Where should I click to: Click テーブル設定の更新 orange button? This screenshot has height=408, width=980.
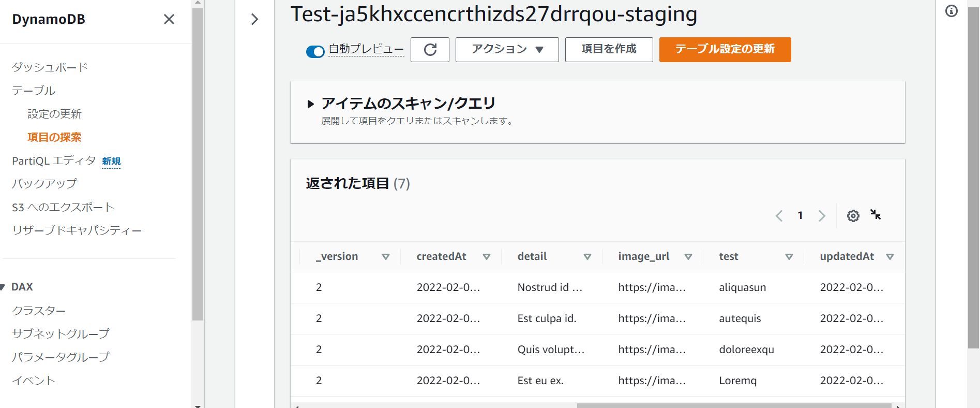[725, 50]
